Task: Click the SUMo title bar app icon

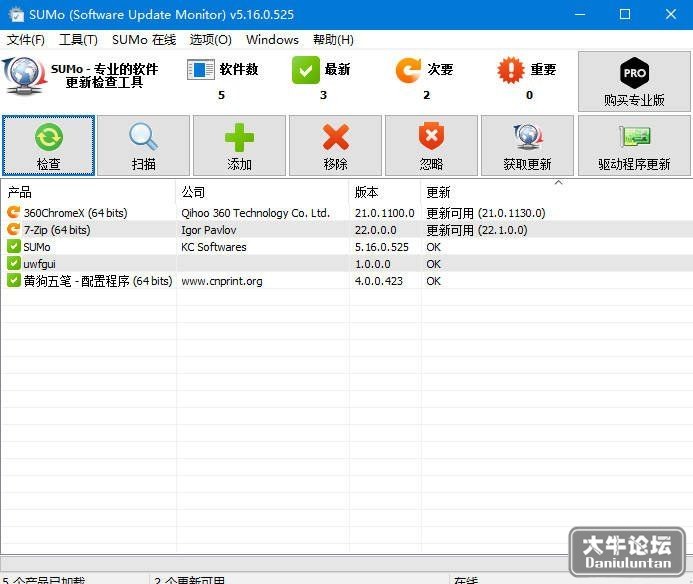Action: coord(16,15)
